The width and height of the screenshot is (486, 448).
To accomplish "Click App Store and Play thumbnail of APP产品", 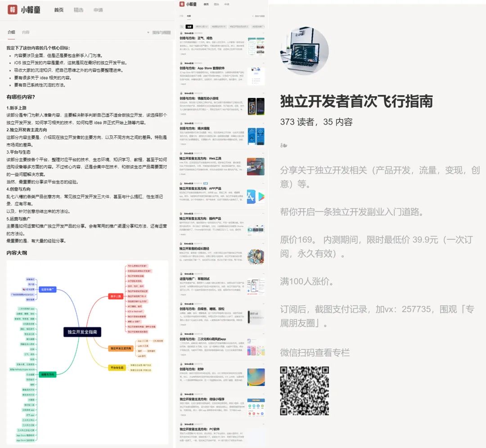I will pyautogui.click(x=256, y=197).
